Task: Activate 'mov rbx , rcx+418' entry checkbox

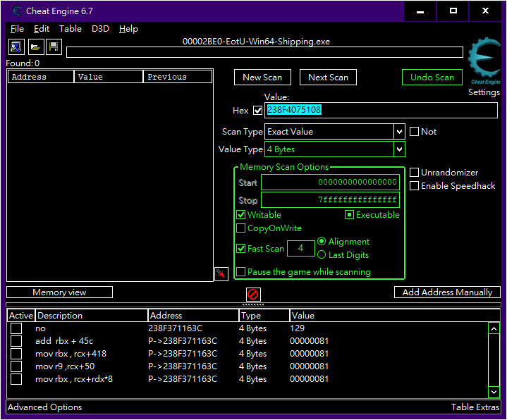Action: 16,354
